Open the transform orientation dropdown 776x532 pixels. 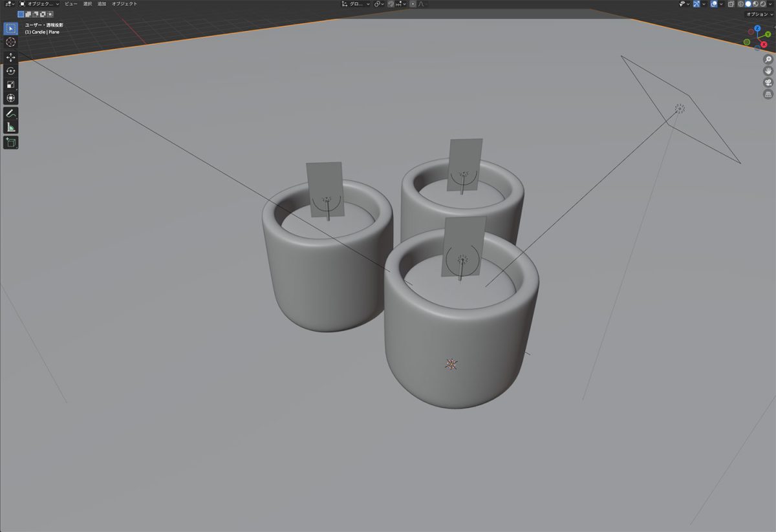point(356,4)
